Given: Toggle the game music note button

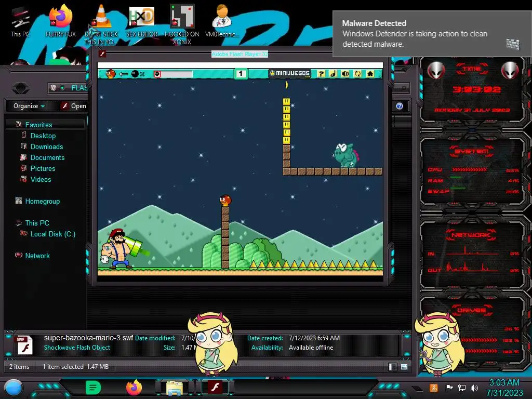Looking at the screenshot, I should pos(333,74).
